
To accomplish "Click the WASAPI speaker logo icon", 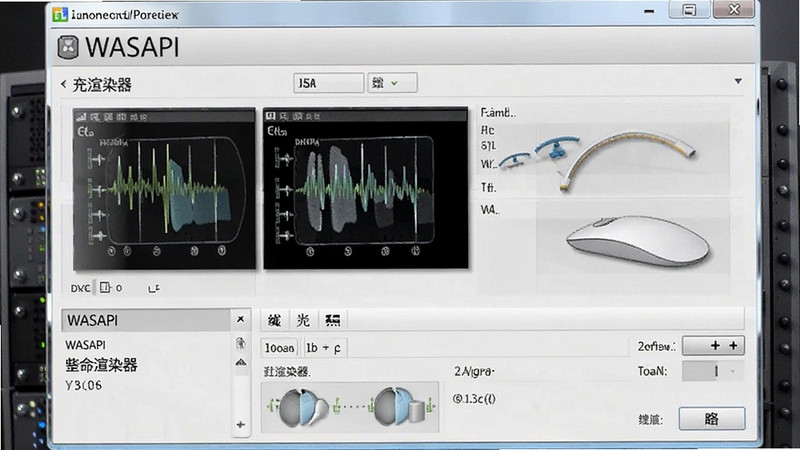I will point(68,47).
